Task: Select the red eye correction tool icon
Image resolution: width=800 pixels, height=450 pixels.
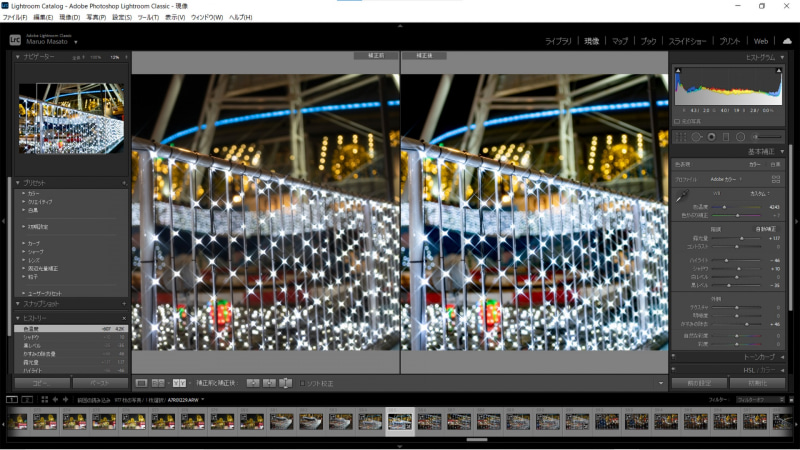Action: pos(711,137)
